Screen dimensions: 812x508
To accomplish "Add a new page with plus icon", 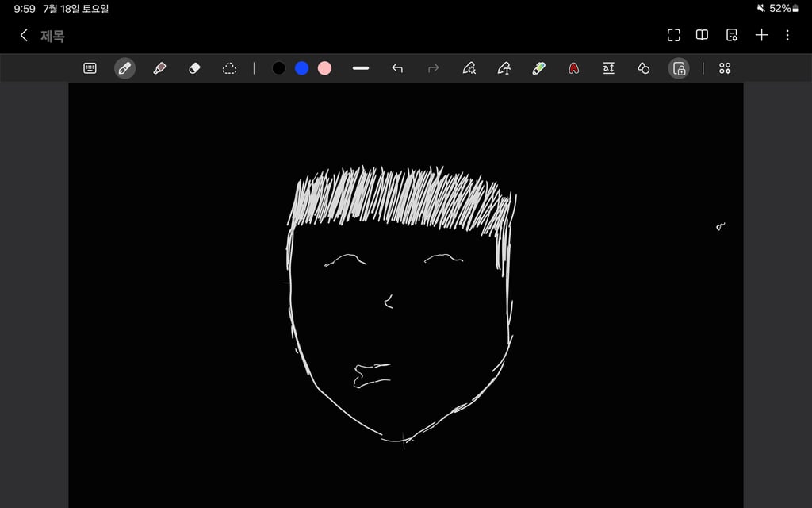I will coord(761,35).
